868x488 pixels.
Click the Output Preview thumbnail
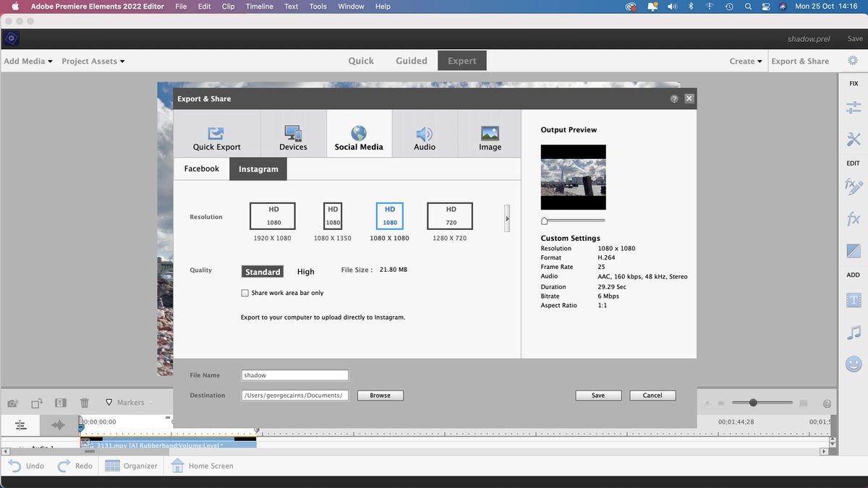[574, 177]
